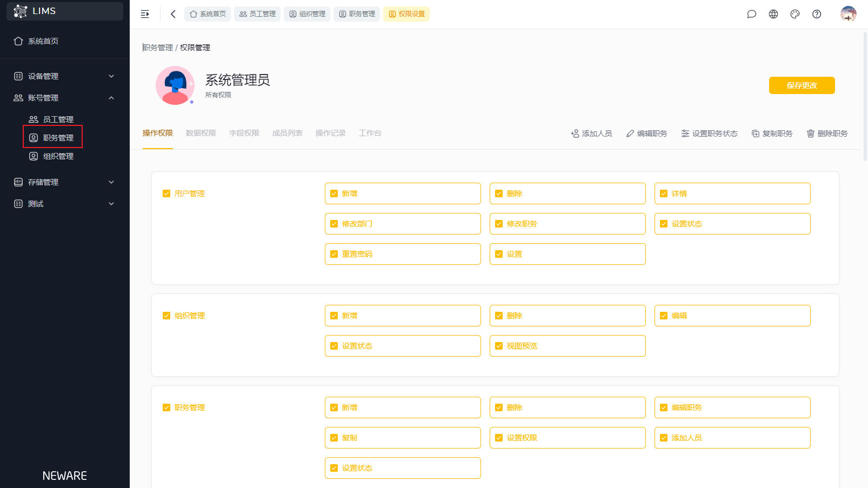Toggle 编辑职务 permission checkbox in 职务管理
868x488 pixels.
point(664,407)
